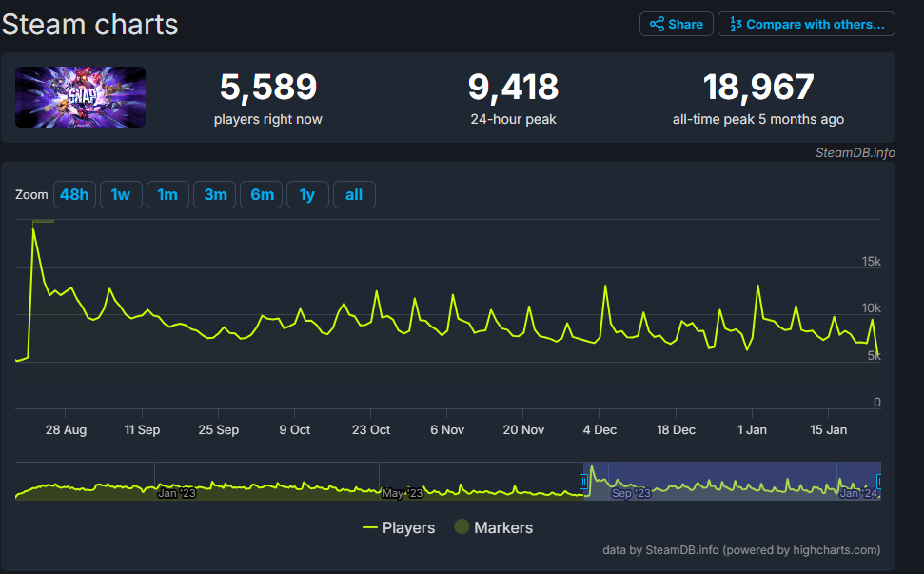Click the game banner thumbnail
The image size is (924, 574).
click(80, 97)
